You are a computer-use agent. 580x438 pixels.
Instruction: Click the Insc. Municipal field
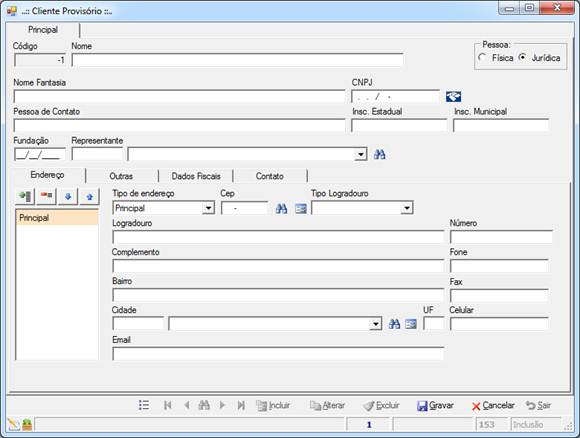501,125
